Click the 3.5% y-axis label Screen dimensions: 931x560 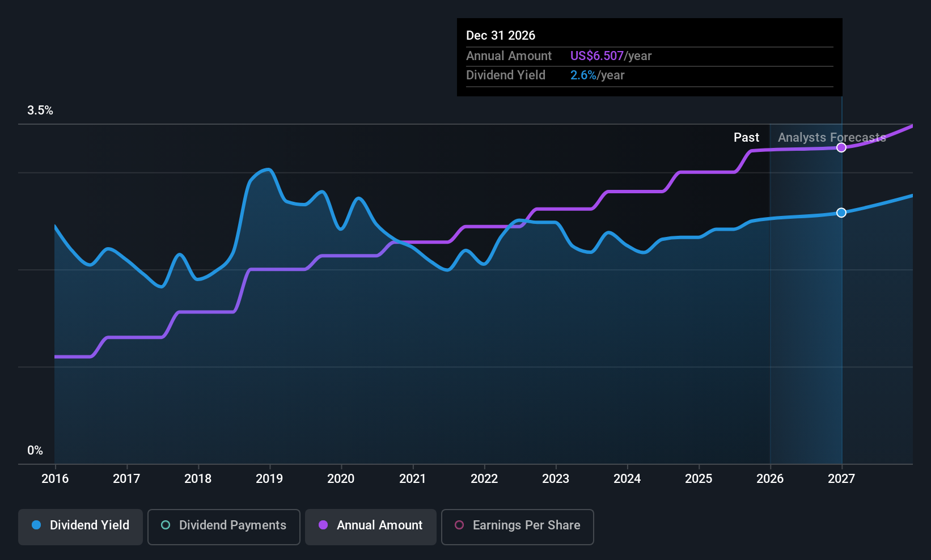(40, 111)
